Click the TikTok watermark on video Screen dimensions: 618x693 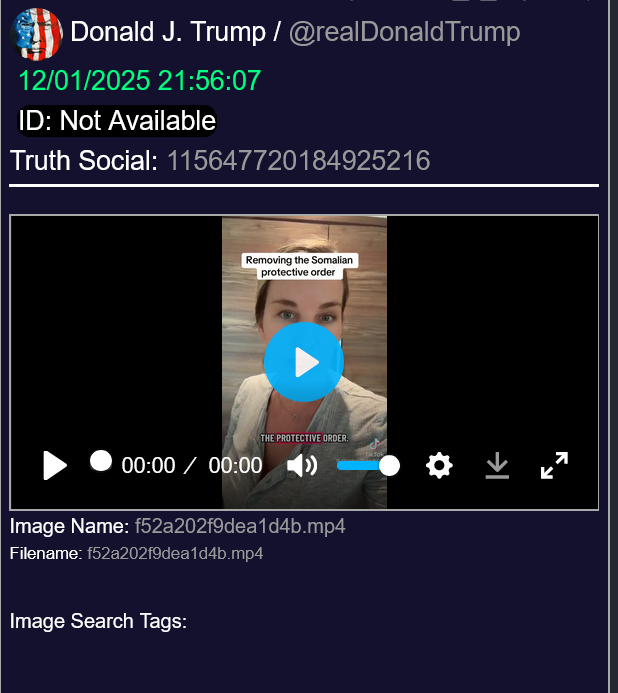[374, 446]
